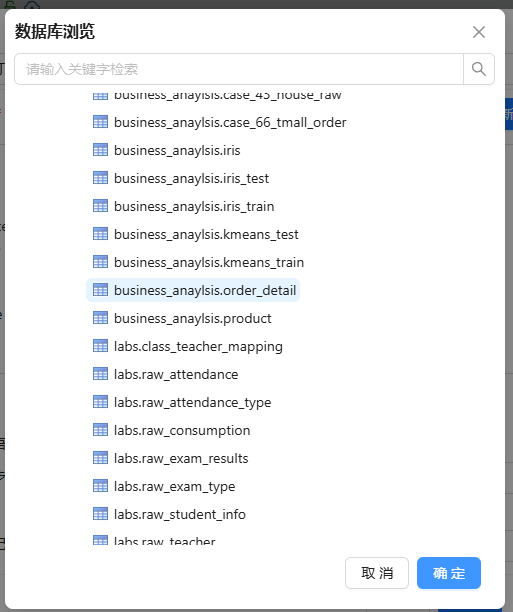Click table icon next to labs.raw_attendance
This screenshot has height=612, width=513.
click(100, 374)
